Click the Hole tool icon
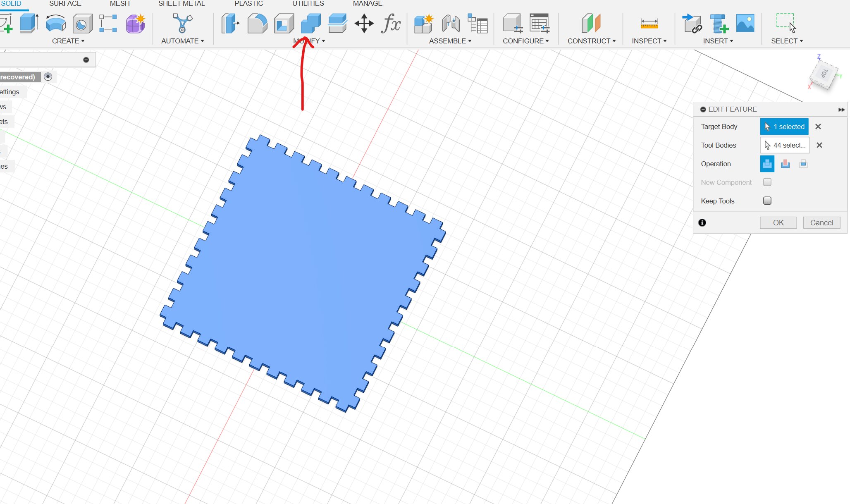 (82, 24)
